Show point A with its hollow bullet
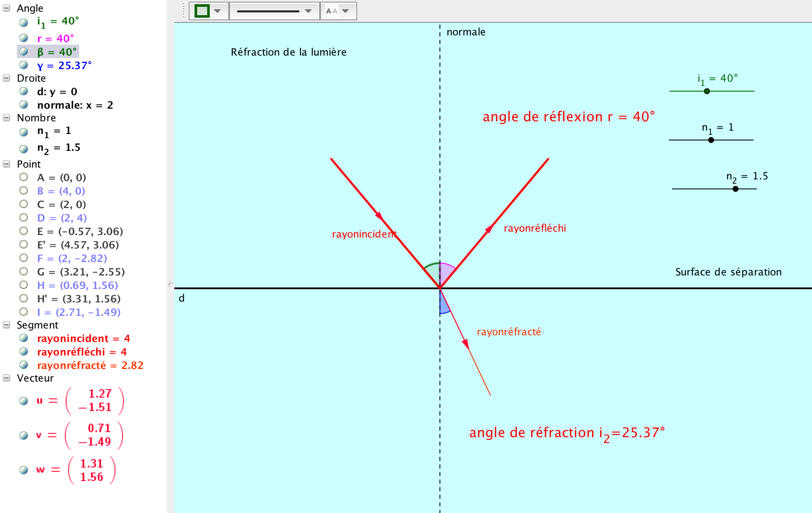Viewport: 812px width, 513px height. (x=24, y=177)
